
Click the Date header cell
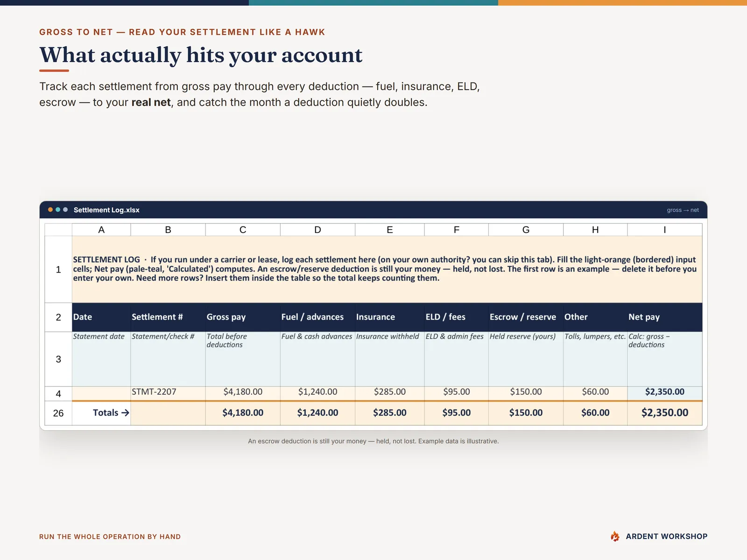click(101, 317)
